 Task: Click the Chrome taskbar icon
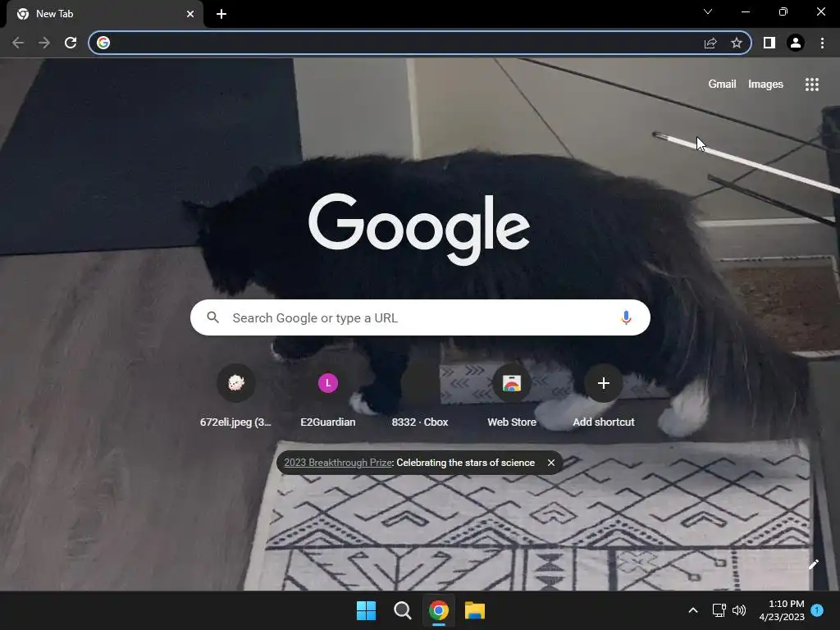tap(439, 610)
